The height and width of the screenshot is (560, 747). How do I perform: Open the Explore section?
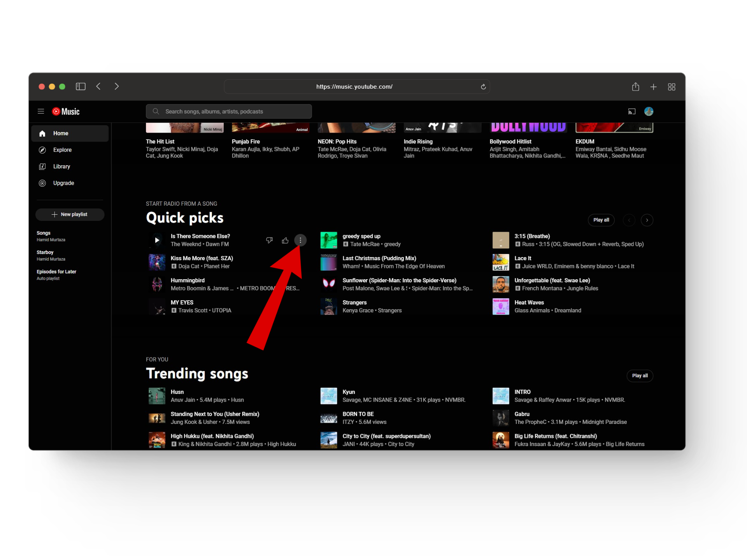62,150
